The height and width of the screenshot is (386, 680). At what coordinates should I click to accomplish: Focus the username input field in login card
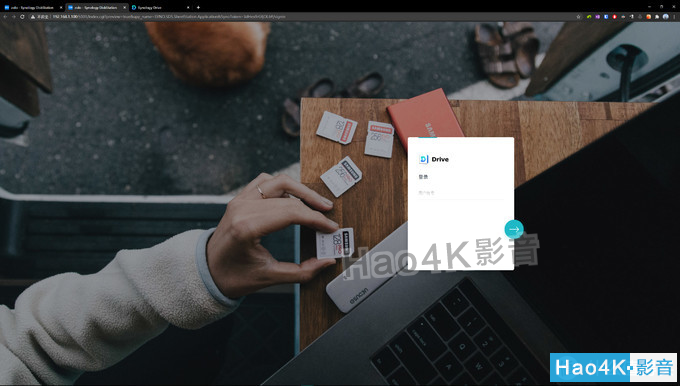point(461,193)
